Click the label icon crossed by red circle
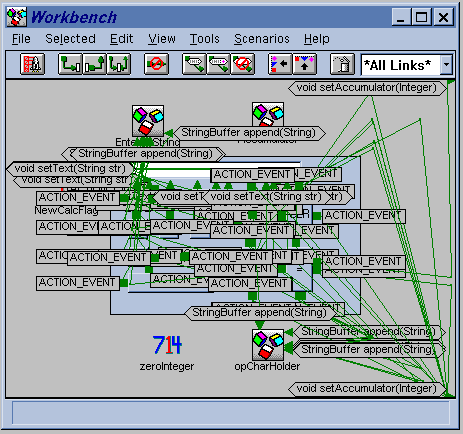 (243, 64)
